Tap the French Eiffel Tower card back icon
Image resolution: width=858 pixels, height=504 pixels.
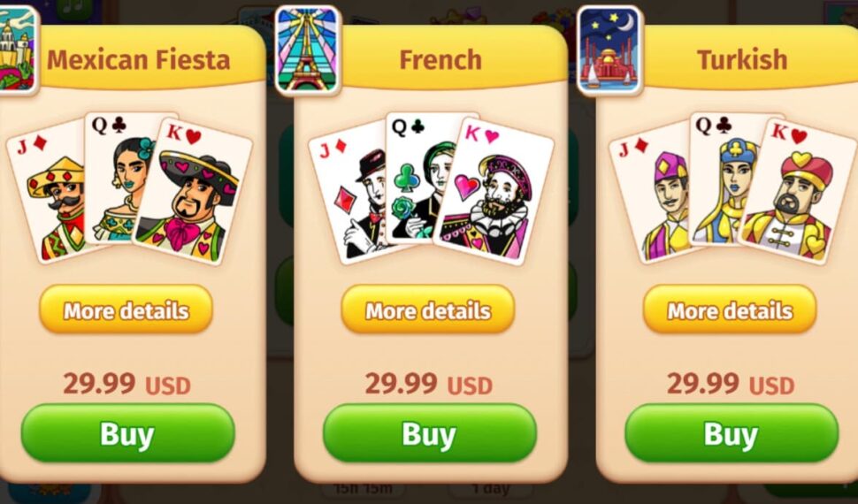click(308, 50)
